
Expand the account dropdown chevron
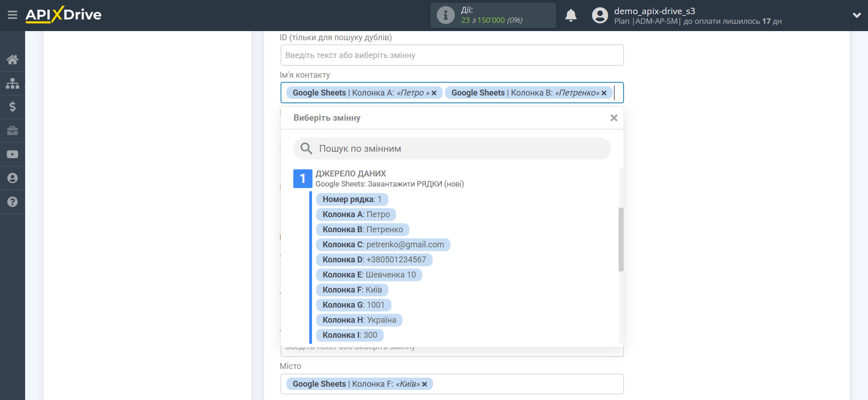(857, 15)
